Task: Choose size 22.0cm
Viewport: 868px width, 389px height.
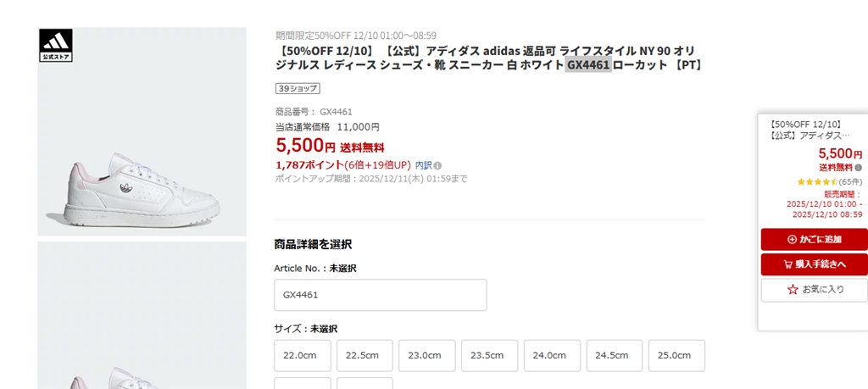Action: pyautogui.click(x=302, y=355)
